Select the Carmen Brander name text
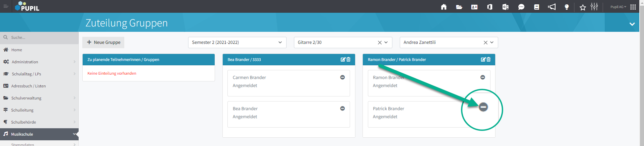 pos(249,77)
